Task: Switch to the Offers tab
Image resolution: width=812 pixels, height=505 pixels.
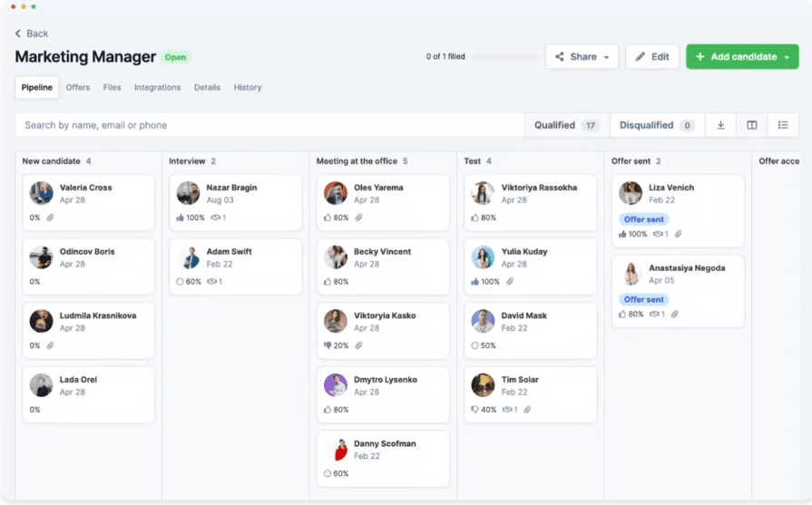Action: [78, 88]
